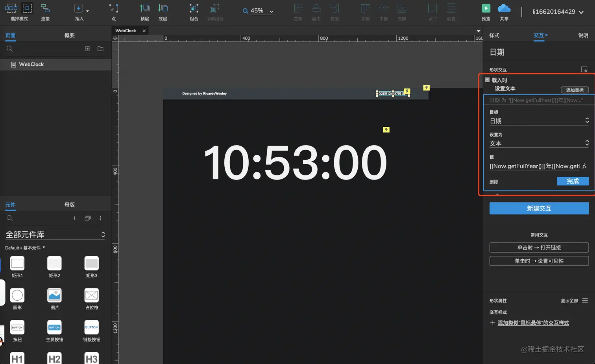Open the 目标 target dropdown
Viewport: 595px width, 364px height.
point(539,121)
